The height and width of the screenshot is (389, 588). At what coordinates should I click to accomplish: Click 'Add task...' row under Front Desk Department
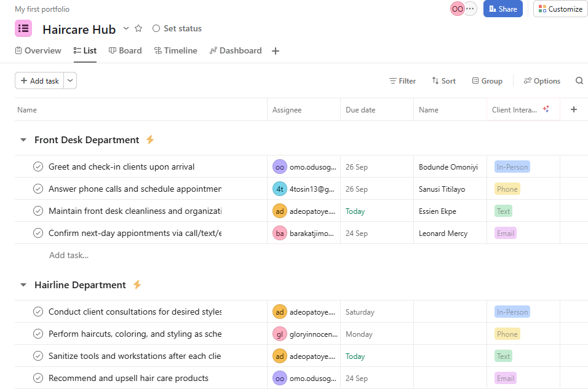point(69,255)
